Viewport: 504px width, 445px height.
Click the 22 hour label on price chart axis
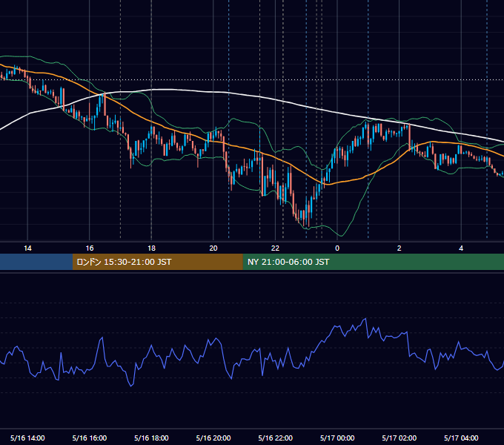tap(275, 248)
